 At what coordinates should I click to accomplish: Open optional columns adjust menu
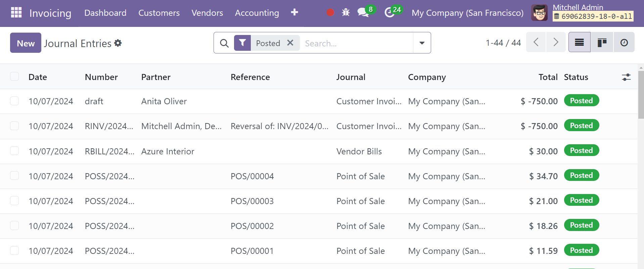point(626,77)
